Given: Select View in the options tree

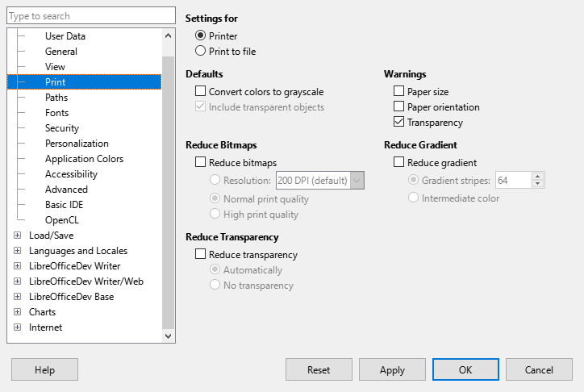Looking at the screenshot, I should click(55, 67).
